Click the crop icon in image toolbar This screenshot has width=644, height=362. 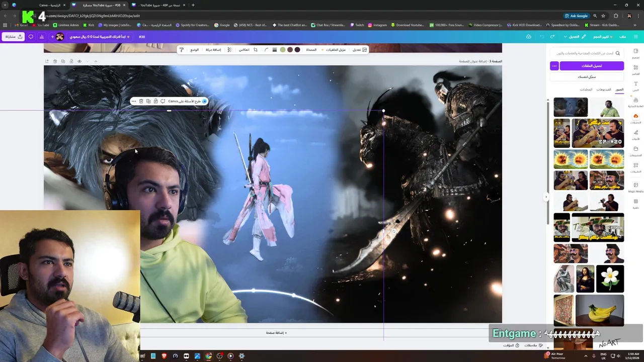(x=255, y=50)
